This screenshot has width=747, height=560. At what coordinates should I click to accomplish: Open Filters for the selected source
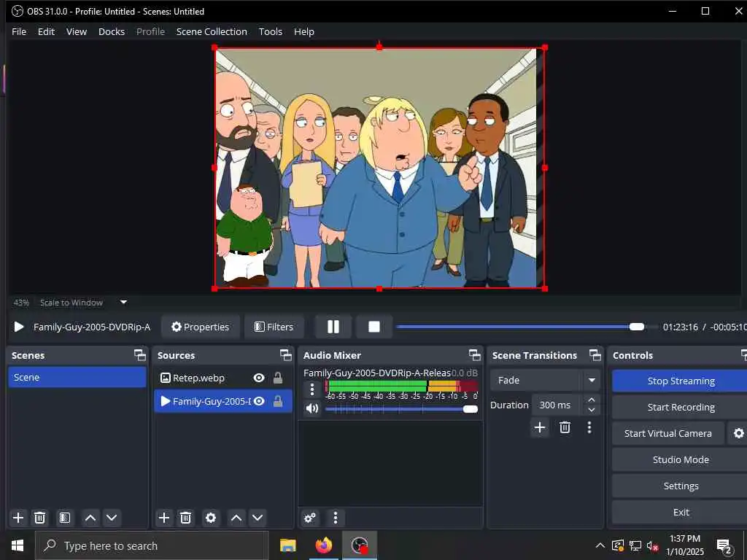coord(274,327)
